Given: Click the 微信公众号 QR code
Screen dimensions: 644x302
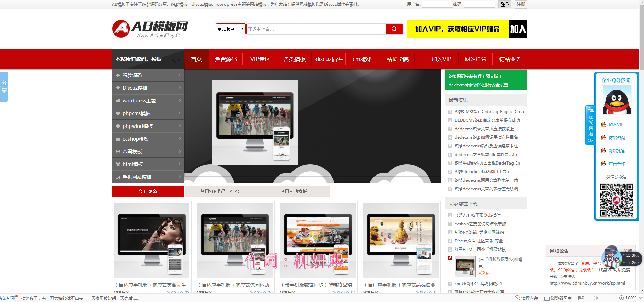Looking at the screenshot, I should coord(616,200).
